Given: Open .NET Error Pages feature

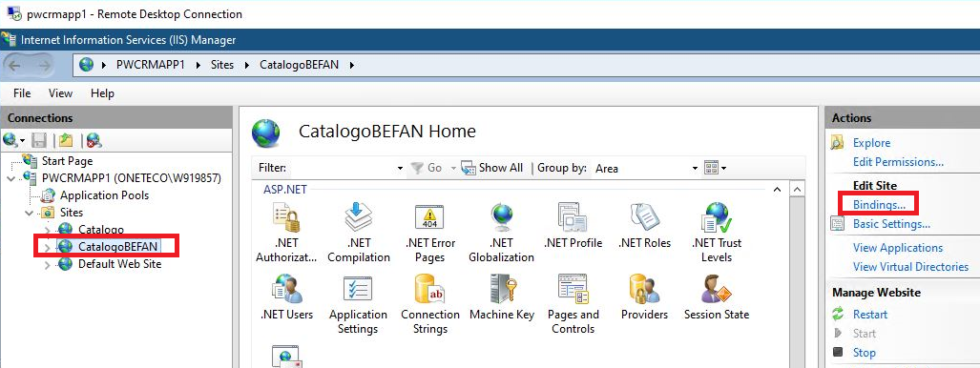Looking at the screenshot, I should pos(430,233).
